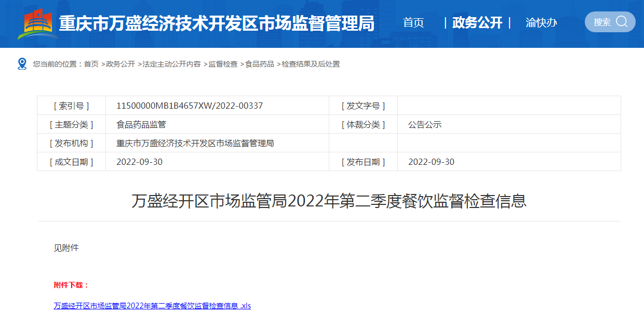Click the magnifier icon in search button

(622, 22)
